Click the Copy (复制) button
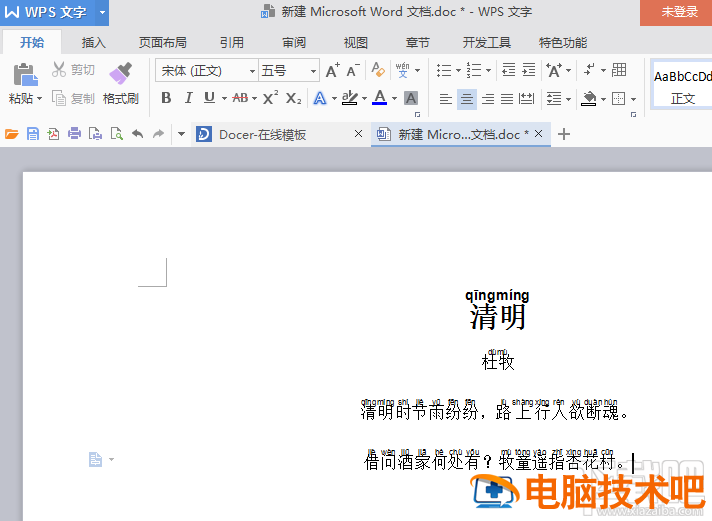The width and height of the screenshot is (712, 521). pos(73,98)
